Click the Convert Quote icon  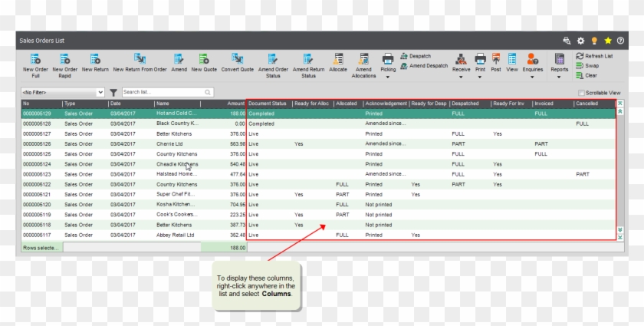click(x=238, y=59)
